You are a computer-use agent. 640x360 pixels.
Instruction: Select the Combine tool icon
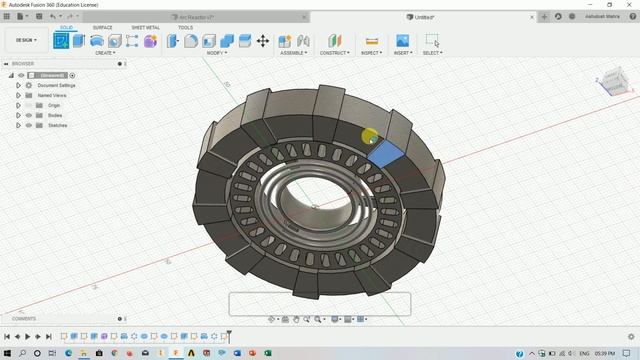tap(227, 41)
